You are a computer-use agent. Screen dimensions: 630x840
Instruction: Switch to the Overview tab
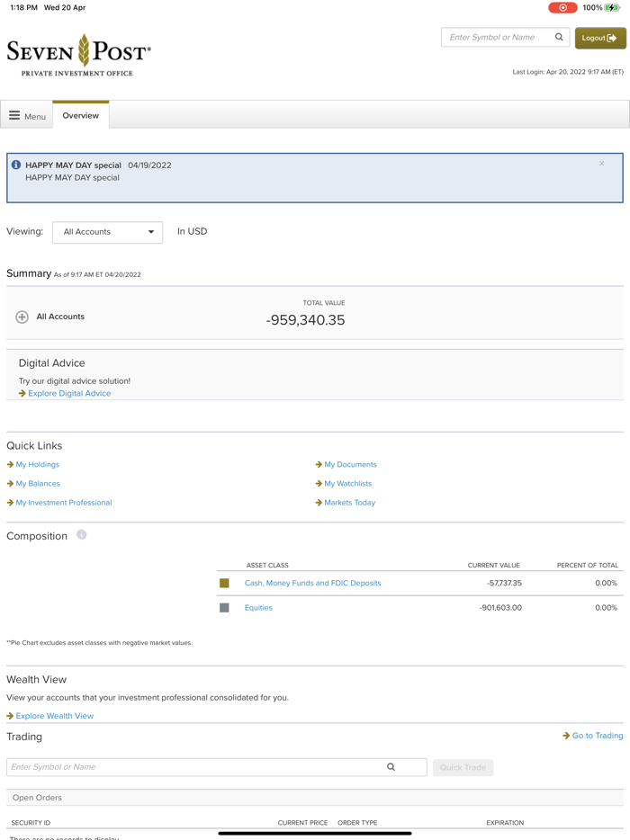80,114
